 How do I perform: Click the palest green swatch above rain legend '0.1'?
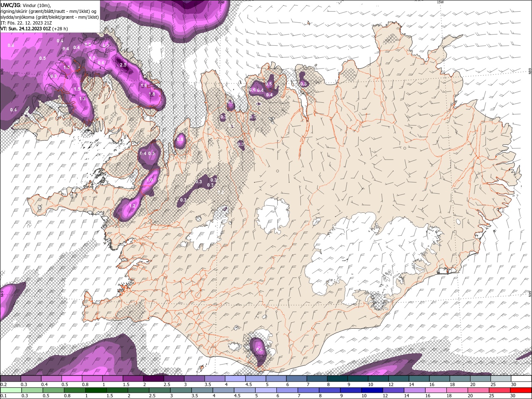(11, 390)
